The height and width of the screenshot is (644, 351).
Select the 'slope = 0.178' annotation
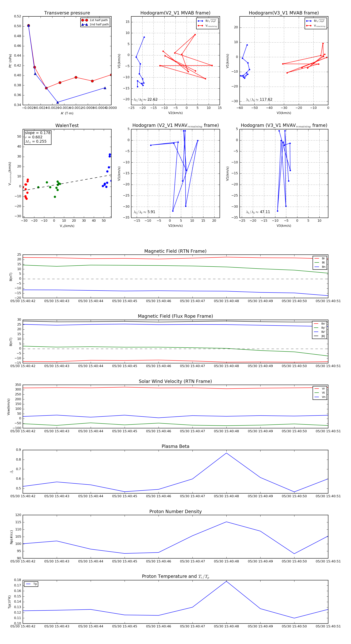(x=37, y=133)
